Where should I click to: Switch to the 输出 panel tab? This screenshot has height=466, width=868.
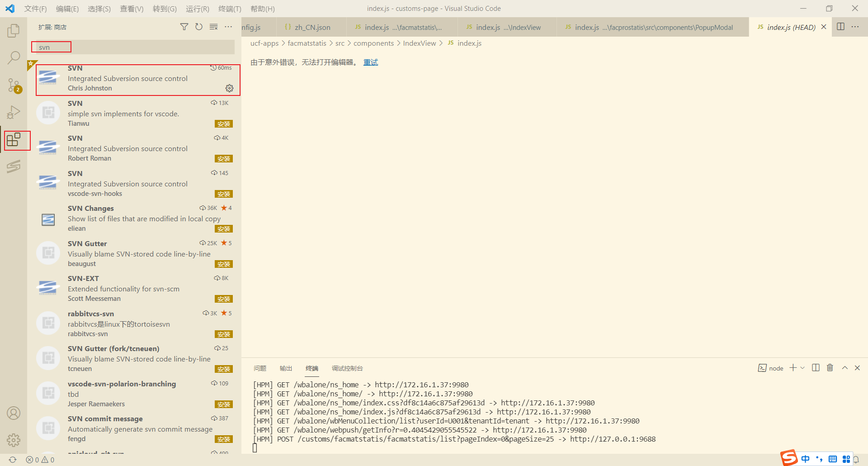[x=286, y=368]
